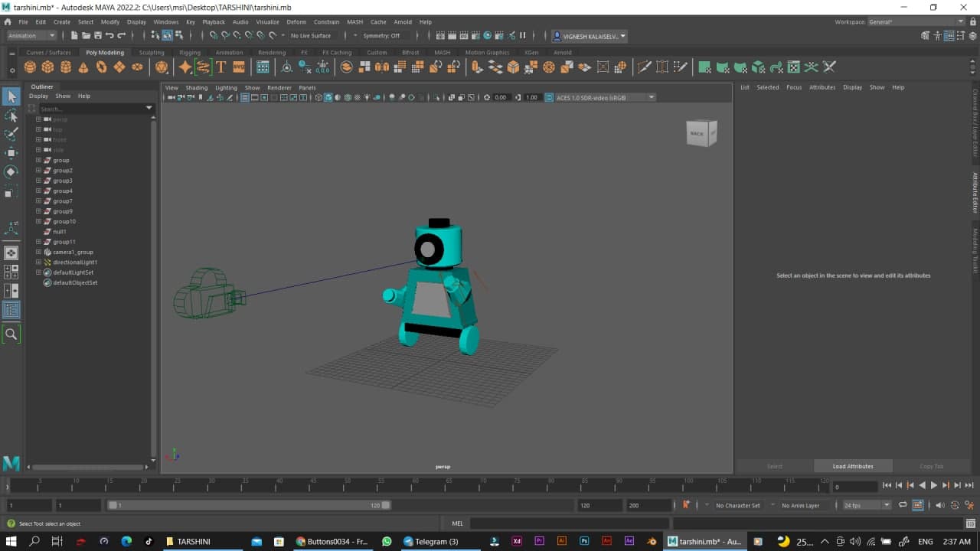Select the polygon cone shelf icon
The height and width of the screenshot is (551, 980).
83,67
